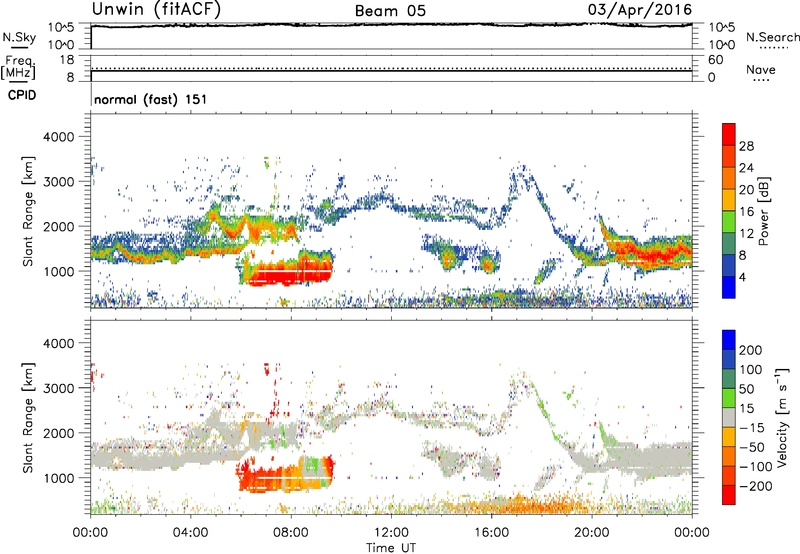Click the "1000" tick in the velocity panel

pyautogui.click(x=59, y=479)
